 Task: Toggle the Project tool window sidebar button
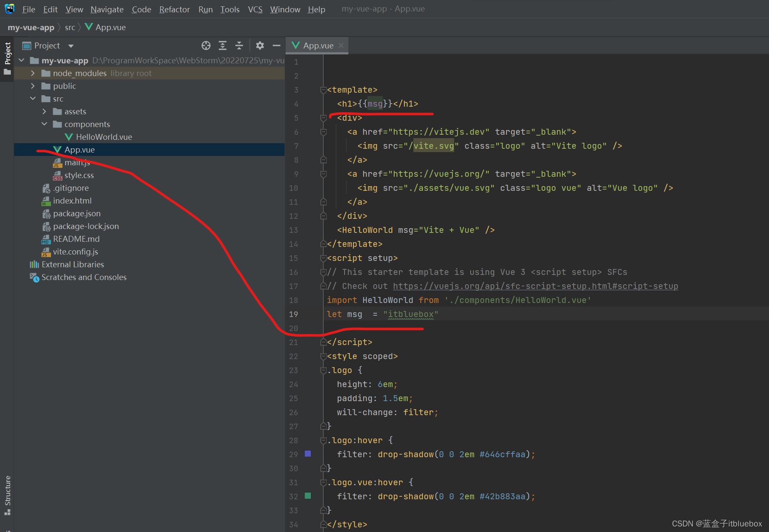click(7, 58)
